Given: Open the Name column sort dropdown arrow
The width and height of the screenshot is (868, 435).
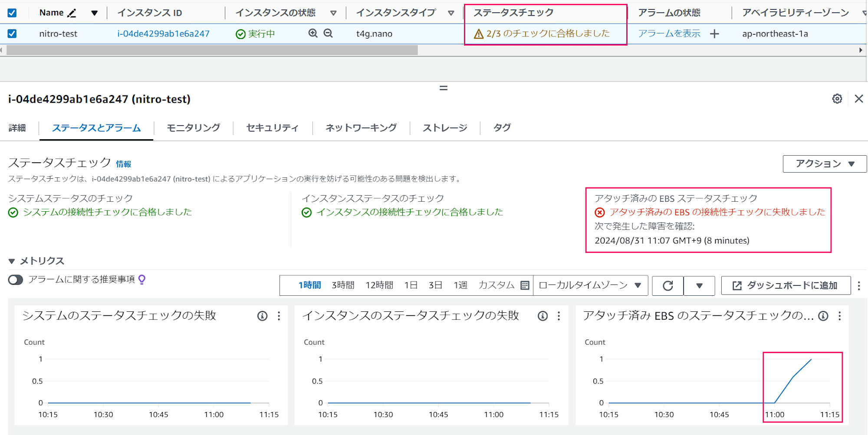Looking at the screenshot, I should (x=94, y=13).
